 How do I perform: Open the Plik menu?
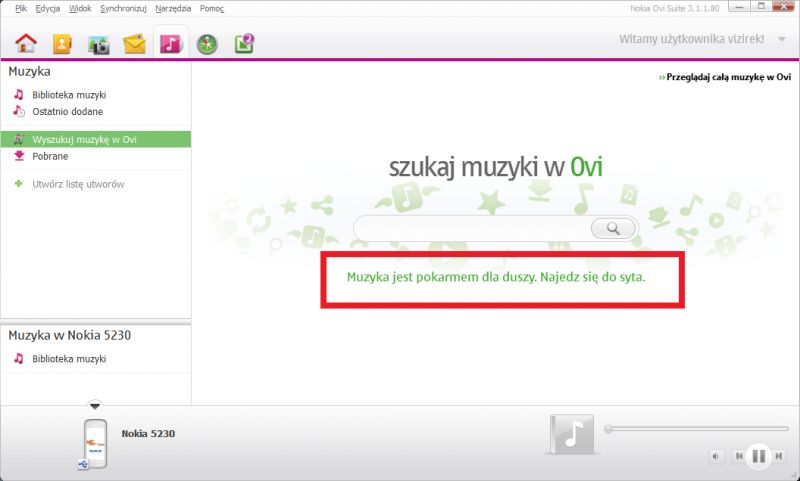point(21,8)
